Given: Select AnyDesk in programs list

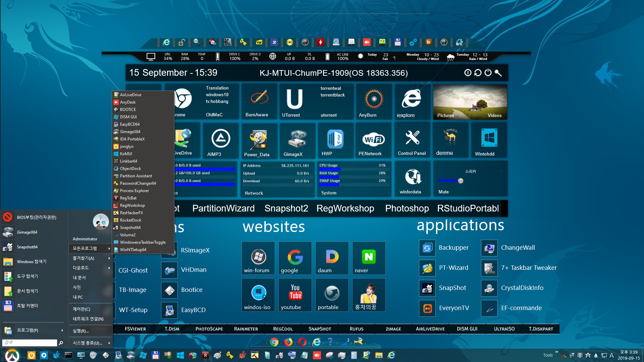Looking at the screenshot, I should tap(143, 102).
